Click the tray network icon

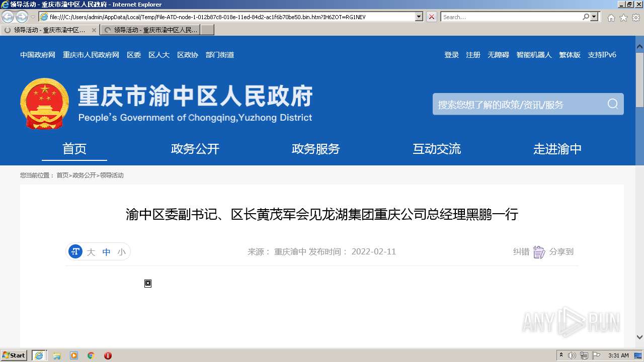click(584, 355)
